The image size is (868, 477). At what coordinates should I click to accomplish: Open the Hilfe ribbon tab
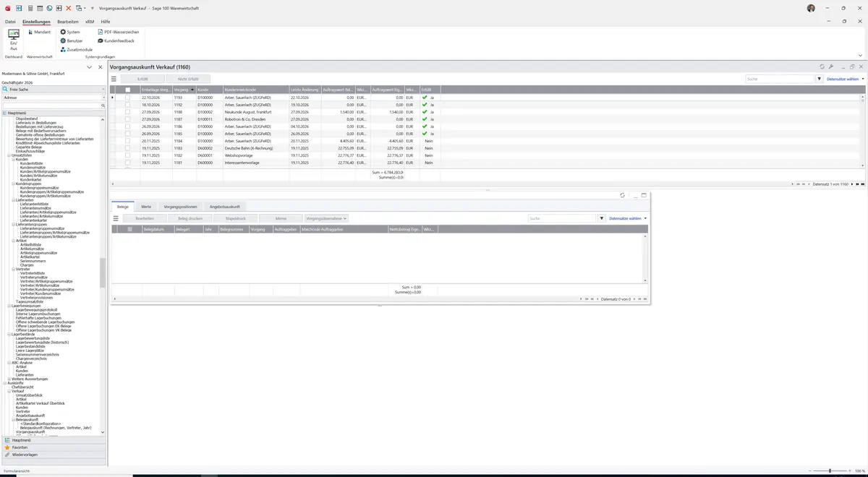pyautogui.click(x=106, y=22)
